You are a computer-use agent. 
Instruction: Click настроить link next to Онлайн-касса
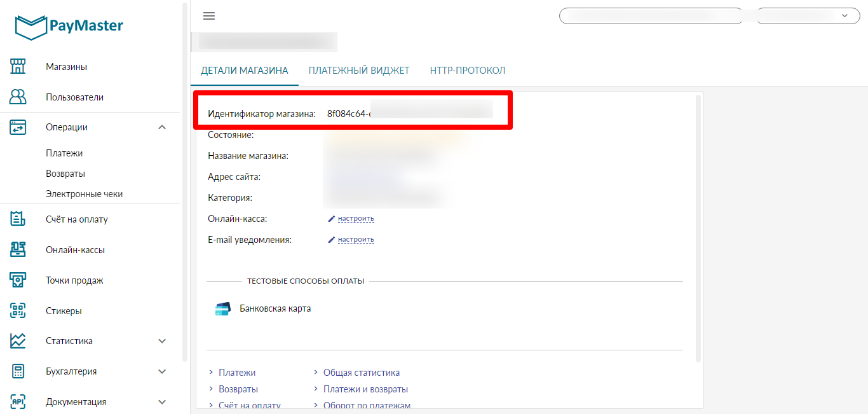pos(356,219)
